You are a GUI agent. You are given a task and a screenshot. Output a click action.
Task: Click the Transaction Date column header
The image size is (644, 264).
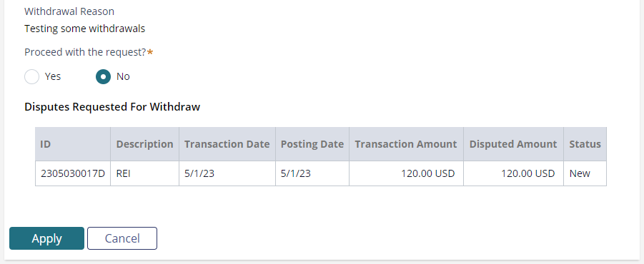tap(227, 144)
